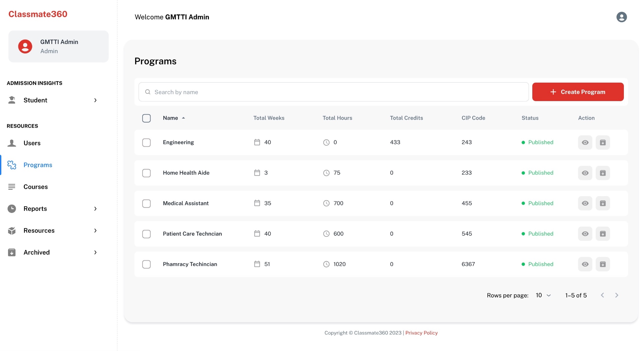Select the Patient Care Techncian checkbox
The width and height of the screenshot is (644, 351).
147,234
